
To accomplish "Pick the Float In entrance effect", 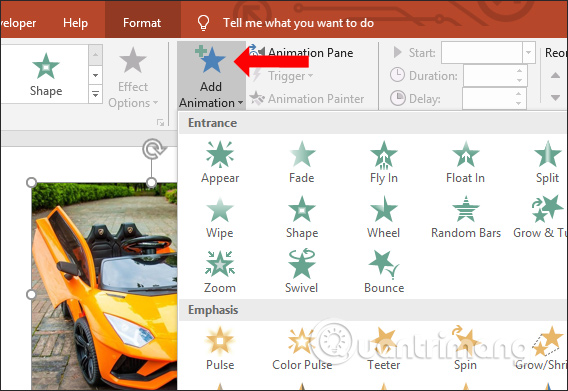I will (x=465, y=162).
